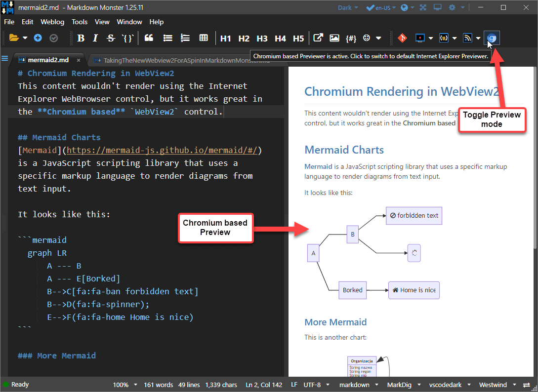Click the '161 words' status bar count
This screenshot has width=538, height=392.
click(159, 385)
